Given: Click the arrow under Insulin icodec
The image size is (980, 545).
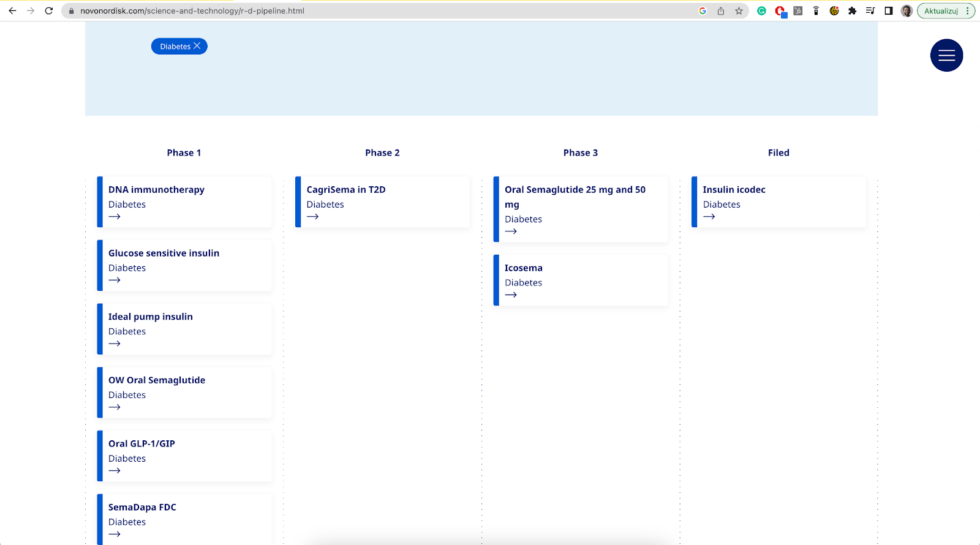Looking at the screenshot, I should pyautogui.click(x=709, y=217).
